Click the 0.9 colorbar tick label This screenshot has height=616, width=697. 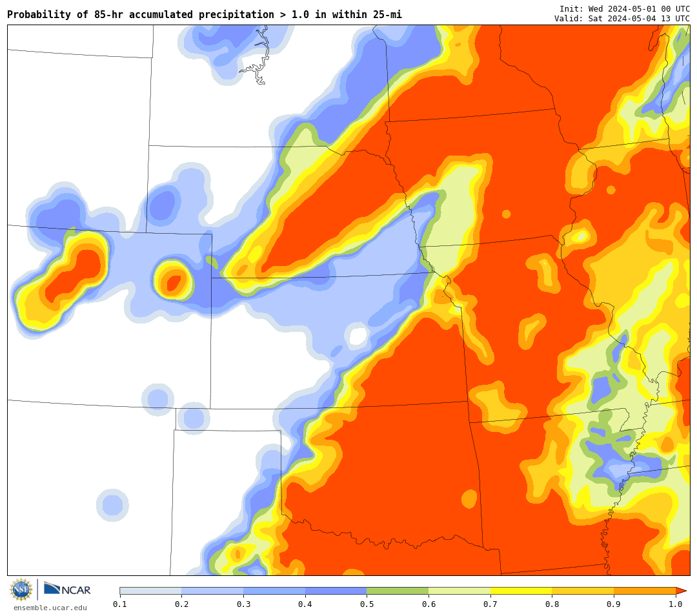coord(614,604)
